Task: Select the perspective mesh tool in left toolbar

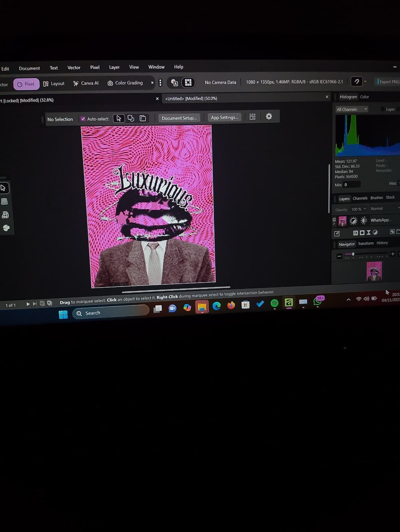Action: [5, 215]
